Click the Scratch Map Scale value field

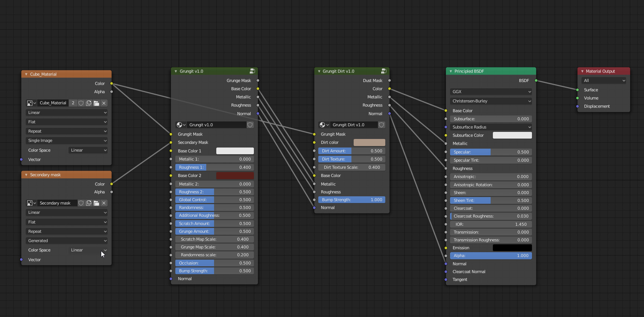[x=214, y=239]
